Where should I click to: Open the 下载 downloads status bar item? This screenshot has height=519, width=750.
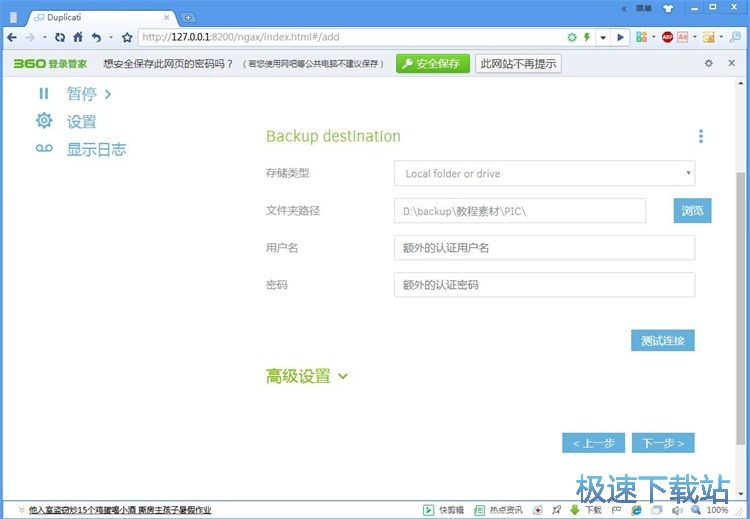point(586,510)
